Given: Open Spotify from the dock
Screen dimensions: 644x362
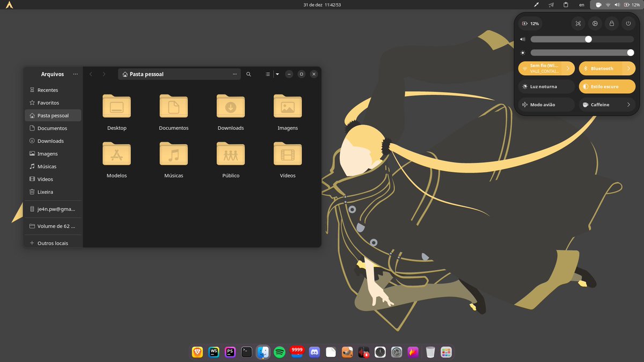Looking at the screenshot, I should [x=279, y=352].
